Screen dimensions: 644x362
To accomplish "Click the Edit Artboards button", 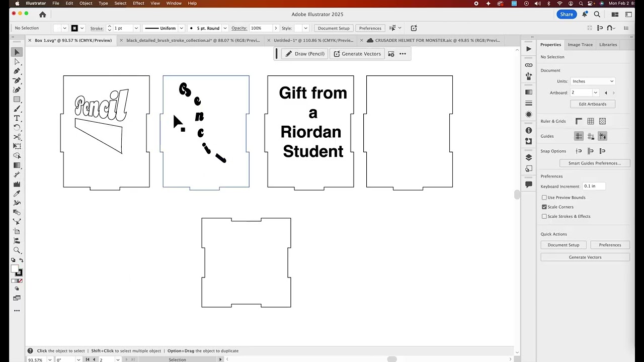I will (x=593, y=104).
